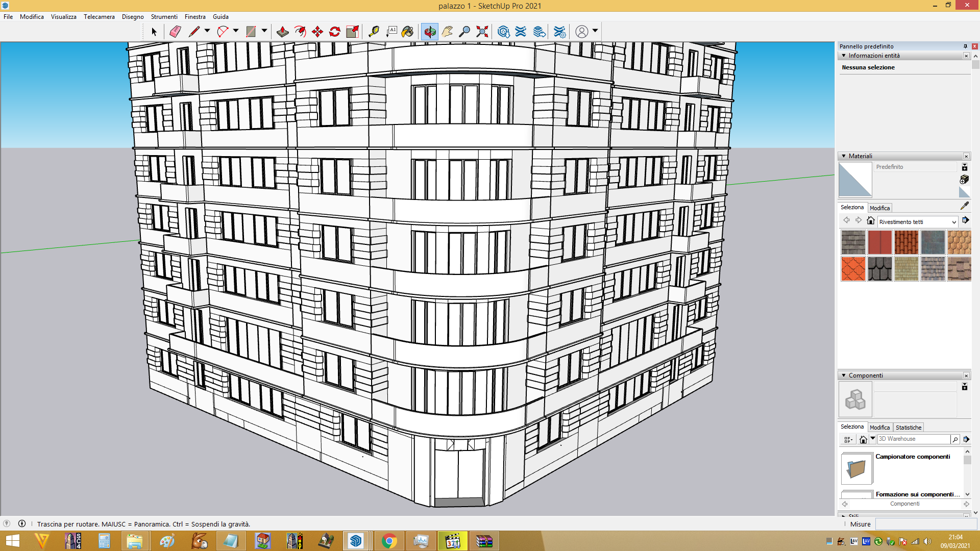Select the Text label tool
Screen dimensions: 980x551
391,32
